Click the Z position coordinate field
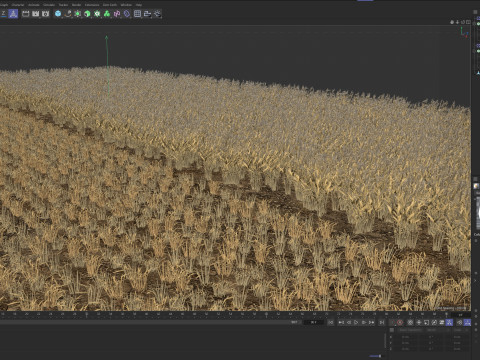This screenshot has width=480, height=360. 405,349
